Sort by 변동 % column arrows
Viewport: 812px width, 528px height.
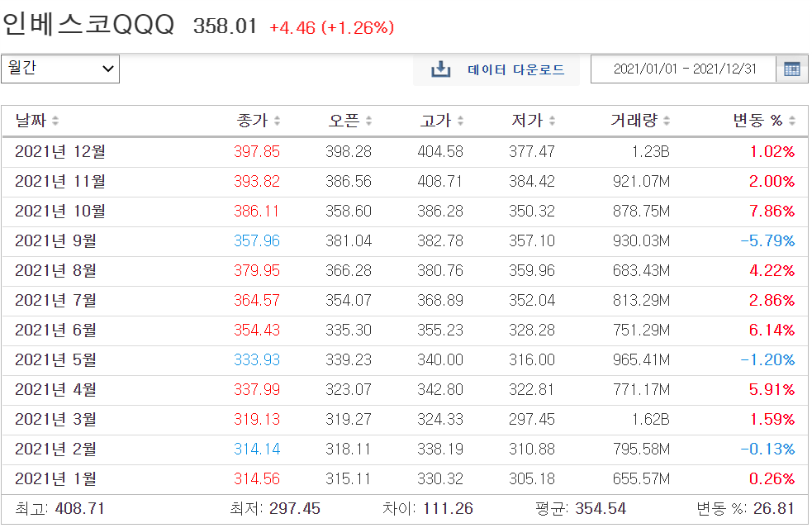tap(792, 121)
